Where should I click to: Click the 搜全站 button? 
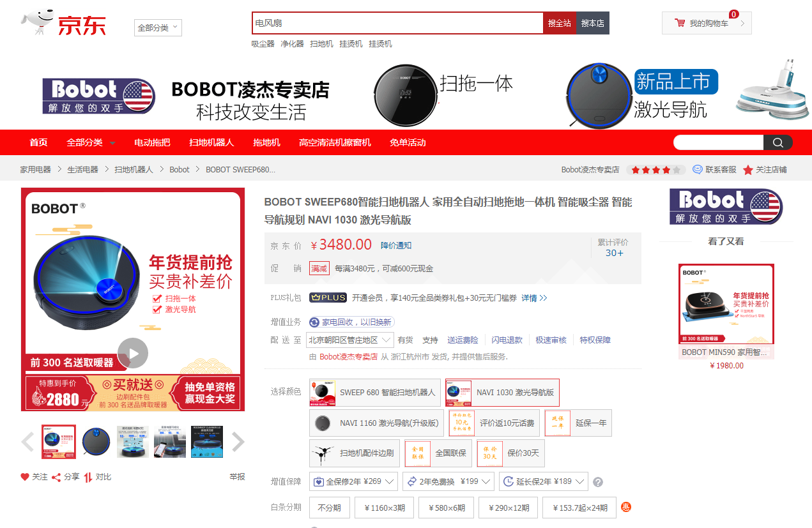pos(559,23)
